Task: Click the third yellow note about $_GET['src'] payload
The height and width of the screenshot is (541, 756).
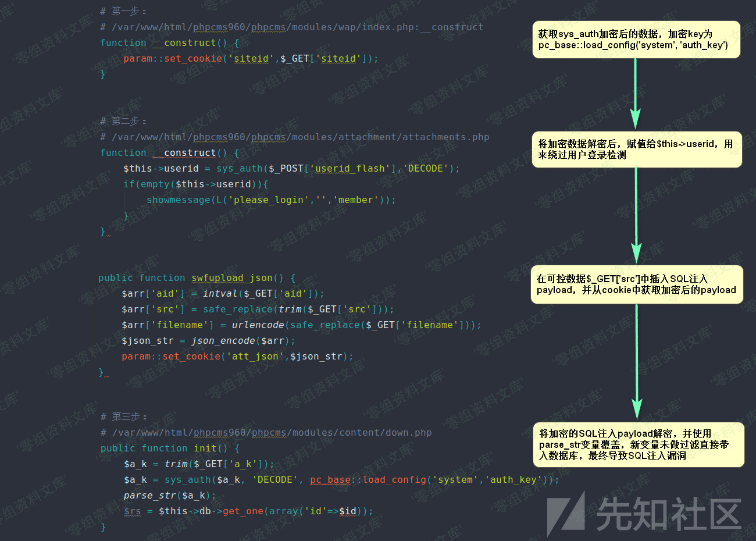Action: tap(637, 284)
